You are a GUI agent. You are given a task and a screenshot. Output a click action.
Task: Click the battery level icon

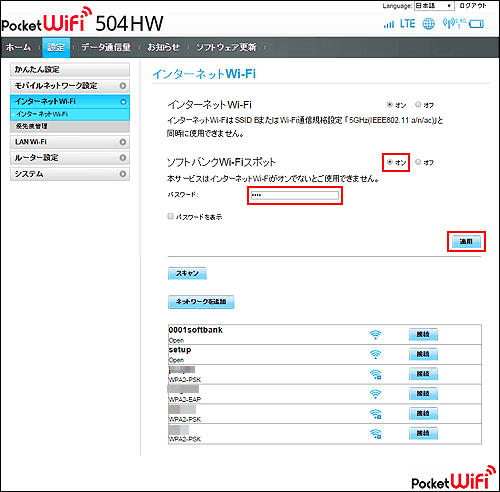pos(476,24)
